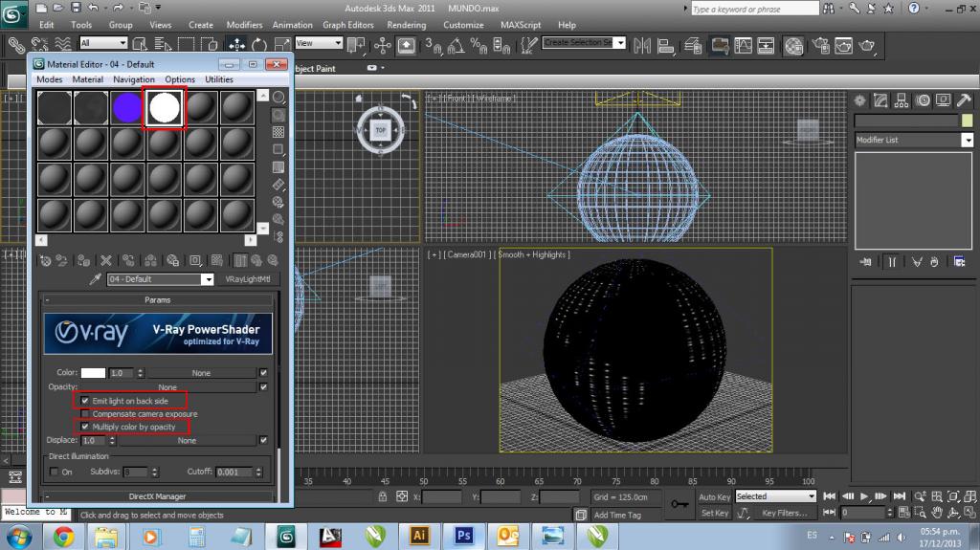Toggle the Opacity map enable checkbox
This screenshot has width=980, height=550.
pyautogui.click(x=263, y=386)
